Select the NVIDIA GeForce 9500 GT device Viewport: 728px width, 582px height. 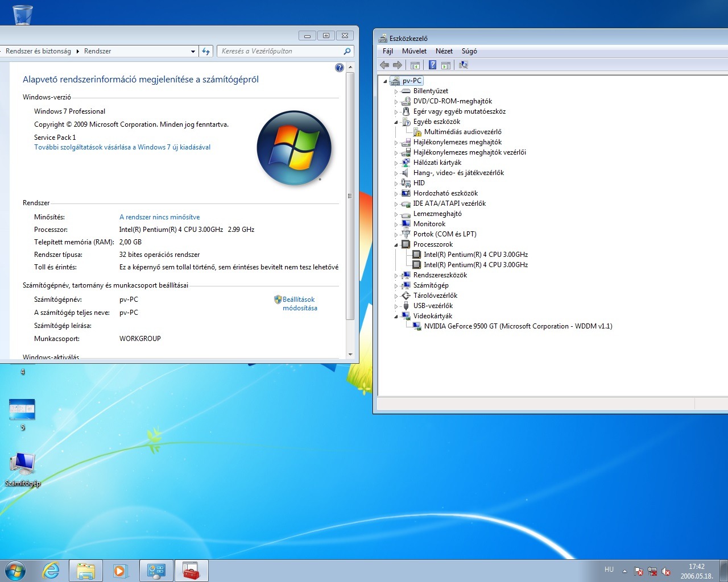tap(518, 326)
